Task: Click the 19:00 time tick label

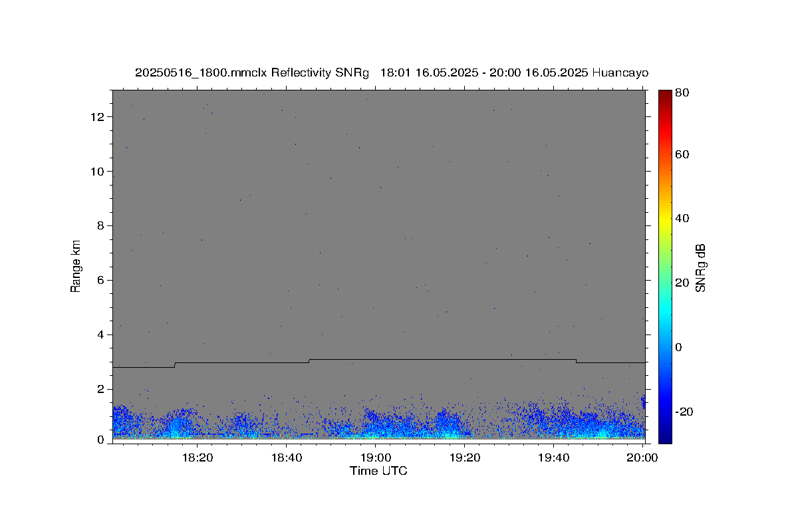Action: (x=376, y=457)
